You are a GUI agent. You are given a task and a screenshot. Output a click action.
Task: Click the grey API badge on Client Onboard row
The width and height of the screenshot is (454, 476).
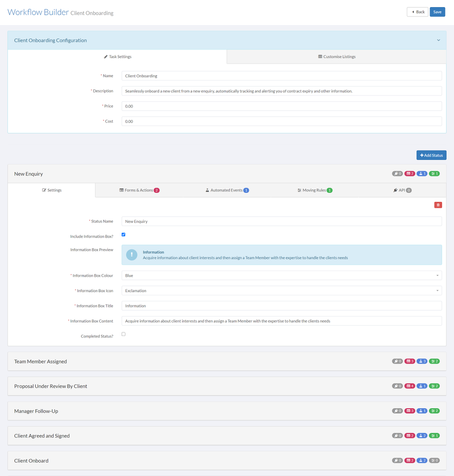(397, 461)
